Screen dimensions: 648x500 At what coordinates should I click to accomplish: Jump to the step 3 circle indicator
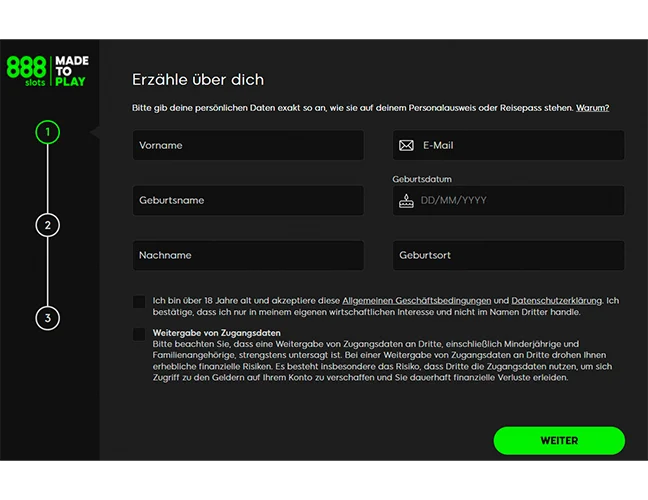point(47,318)
